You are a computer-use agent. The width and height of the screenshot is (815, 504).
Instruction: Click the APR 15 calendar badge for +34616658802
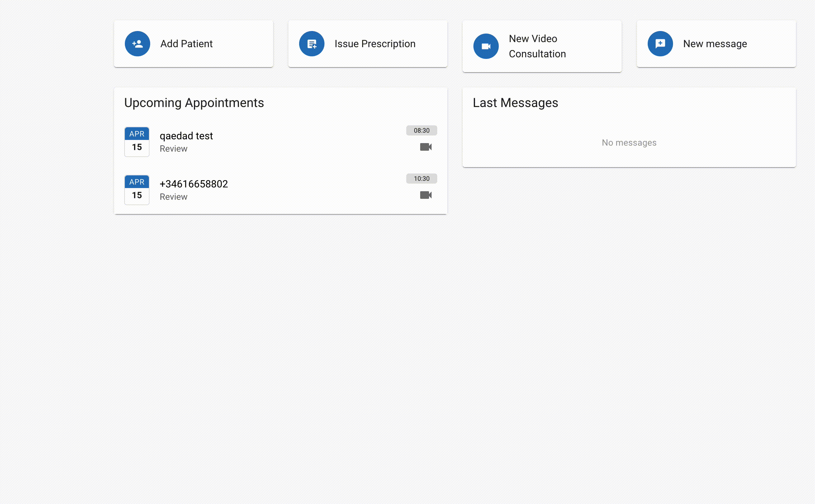coord(137,190)
